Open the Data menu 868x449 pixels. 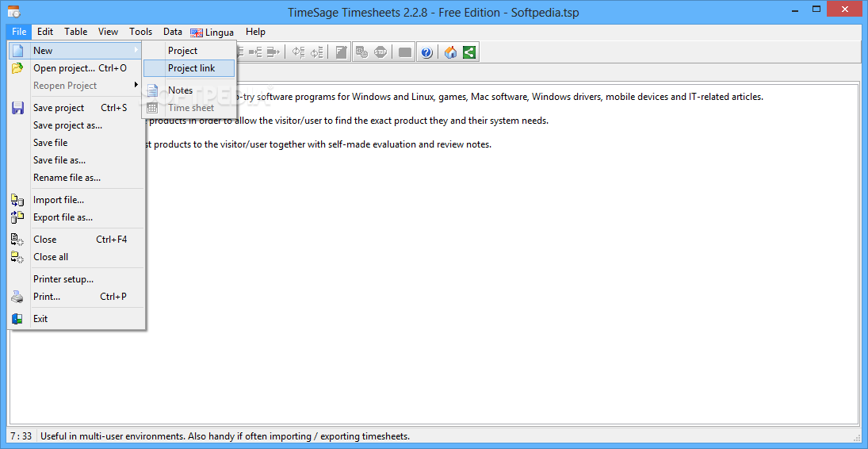[x=173, y=32]
